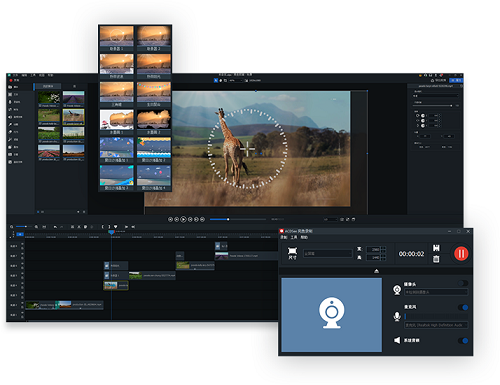Click the microphone icon in recorder window
Image resolution: width=500 pixels, height=385 pixels.
397,316
